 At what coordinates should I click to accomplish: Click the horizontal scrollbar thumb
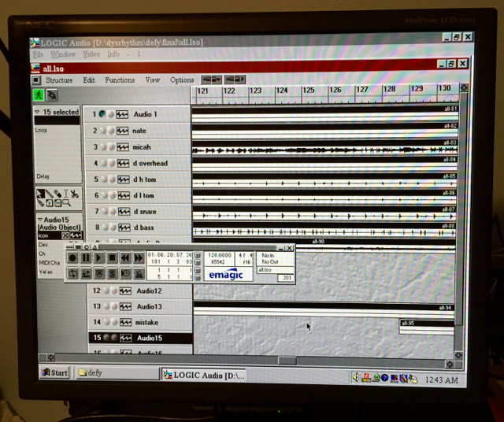(x=287, y=361)
